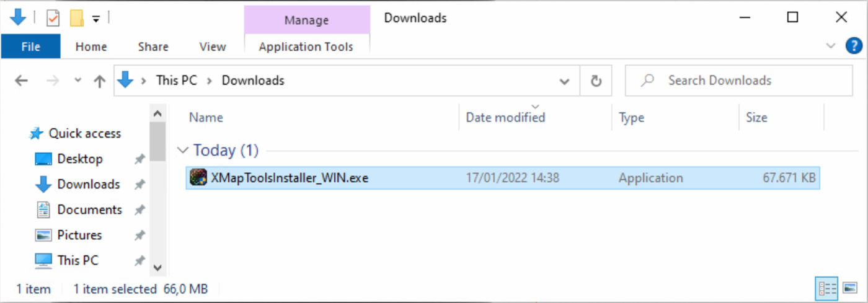This screenshot has height=303, width=868.
Task: Switch to large thumbnails view icon
Action: (x=849, y=288)
